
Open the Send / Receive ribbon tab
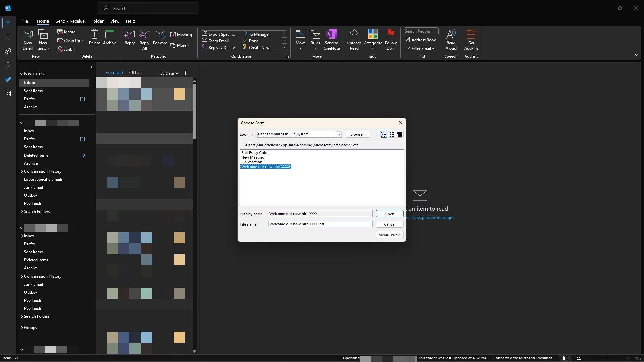pyautogui.click(x=70, y=21)
